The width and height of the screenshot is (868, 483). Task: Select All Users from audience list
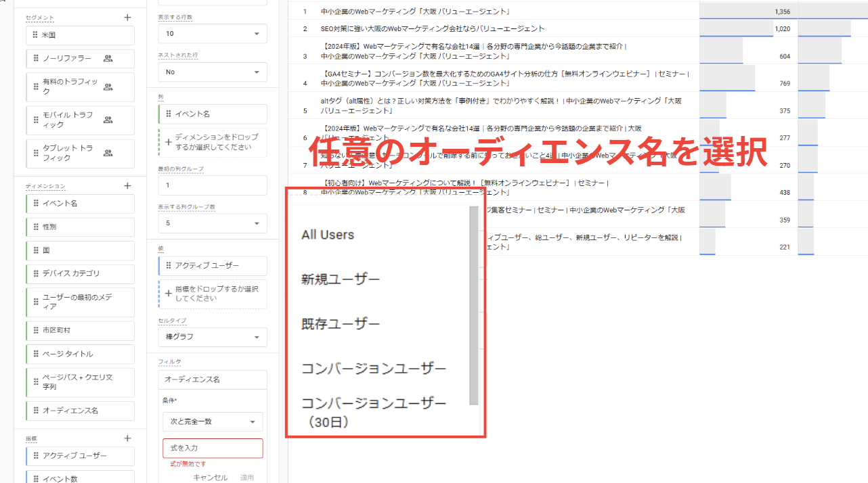328,235
